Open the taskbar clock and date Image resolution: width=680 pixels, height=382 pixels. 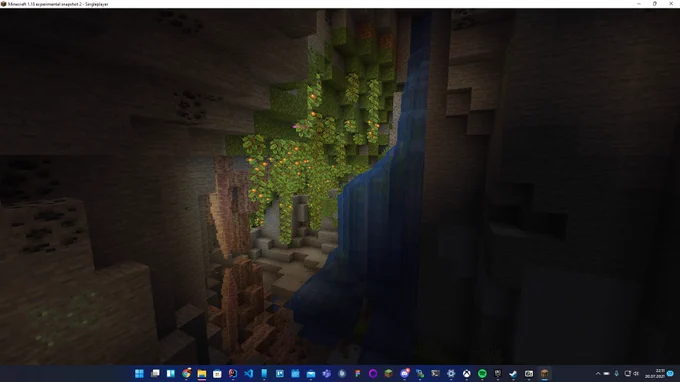pos(655,373)
